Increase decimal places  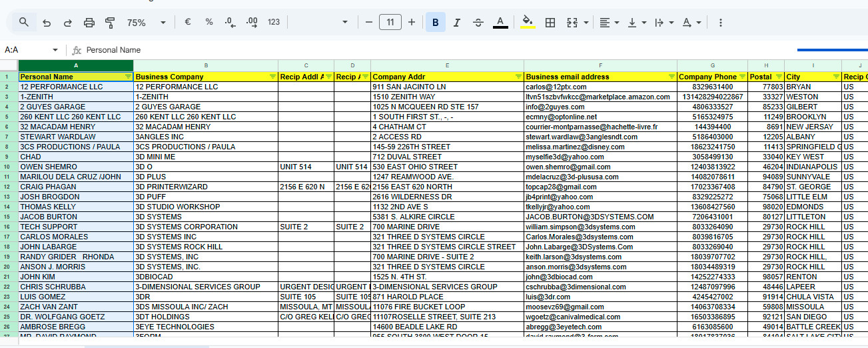point(252,23)
